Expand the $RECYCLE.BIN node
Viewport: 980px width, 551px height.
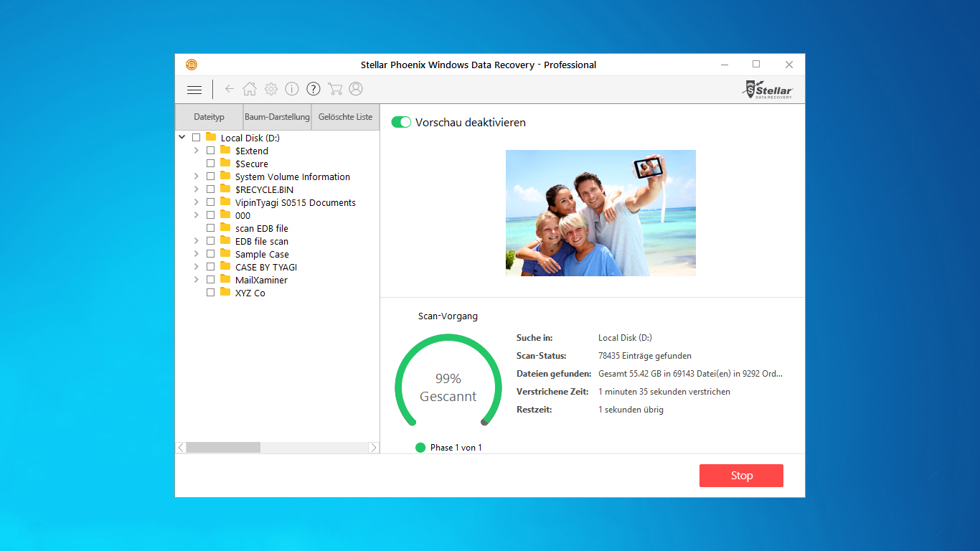[x=197, y=189]
